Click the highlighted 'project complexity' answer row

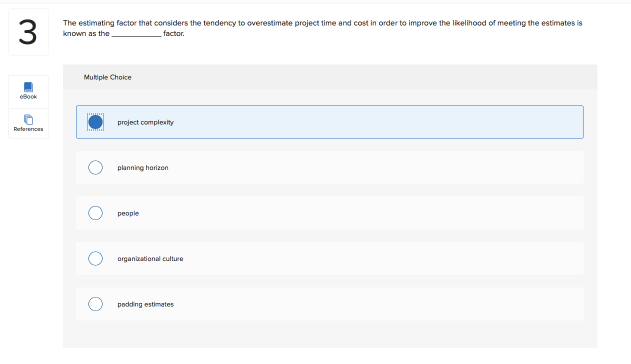pyautogui.click(x=329, y=122)
